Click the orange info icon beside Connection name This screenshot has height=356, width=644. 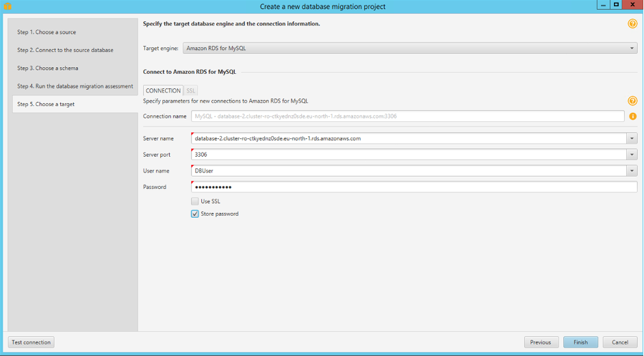pos(632,116)
